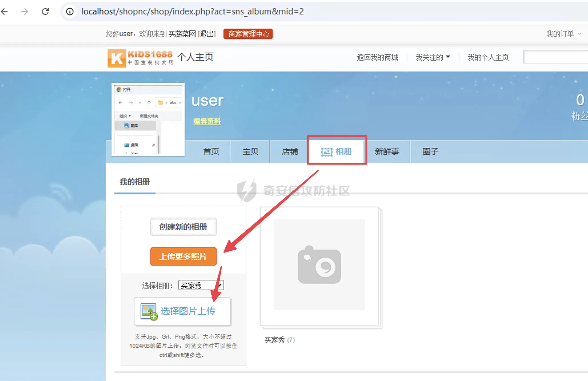Expand the 我的订单 dropdown
This screenshot has height=381, width=588.
[563, 34]
